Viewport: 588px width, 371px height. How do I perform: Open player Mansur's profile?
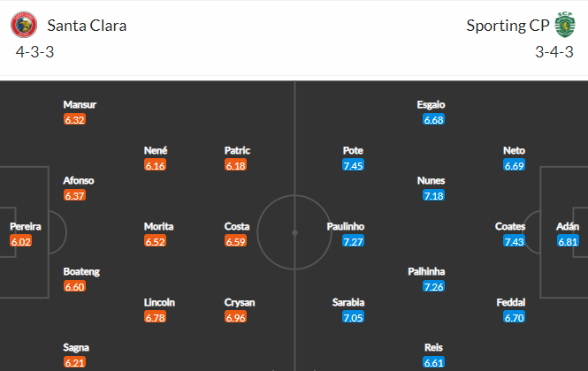coord(79,104)
